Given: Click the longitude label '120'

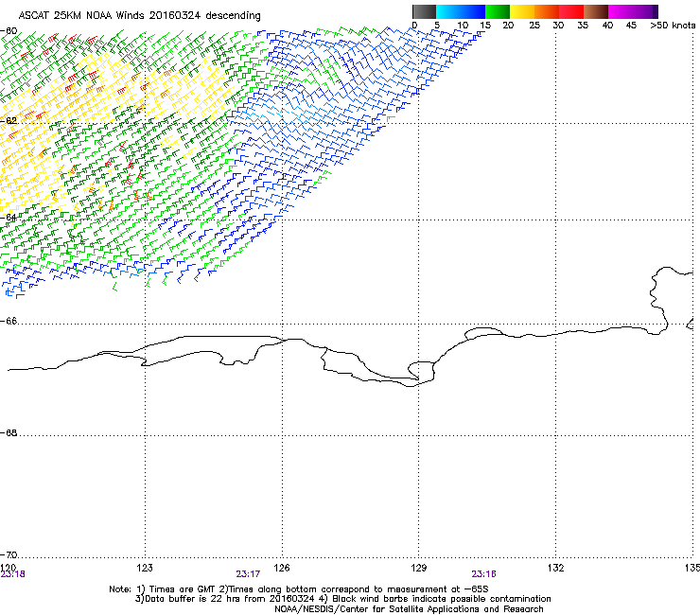Looking at the screenshot, I should 8,568.
